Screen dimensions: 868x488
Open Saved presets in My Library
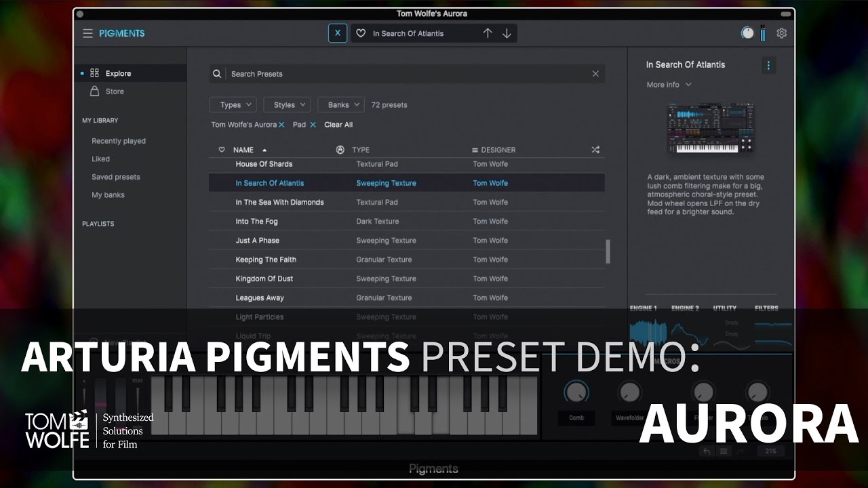[116, 177]
